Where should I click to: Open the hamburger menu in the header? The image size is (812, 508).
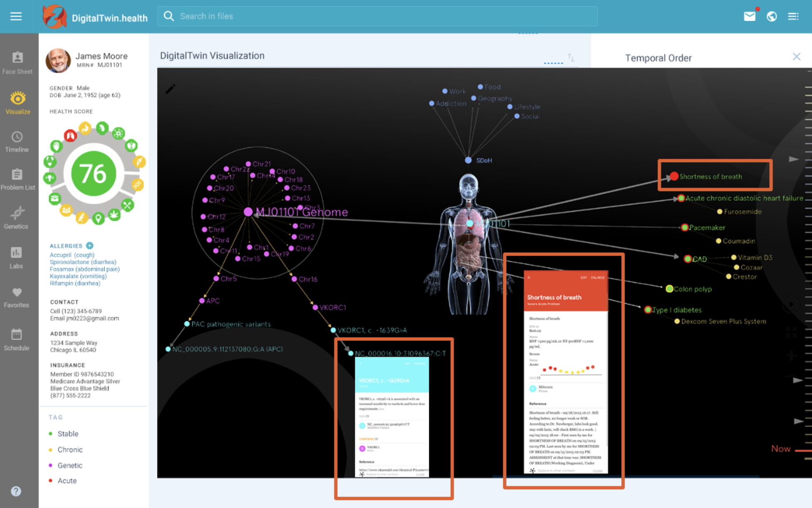point(16,16)
